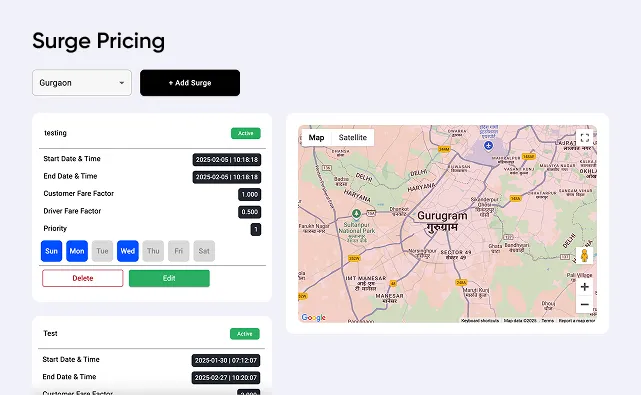The image size is (641, 395).
Task: Click Report a map error link
Action: (577, 321)
